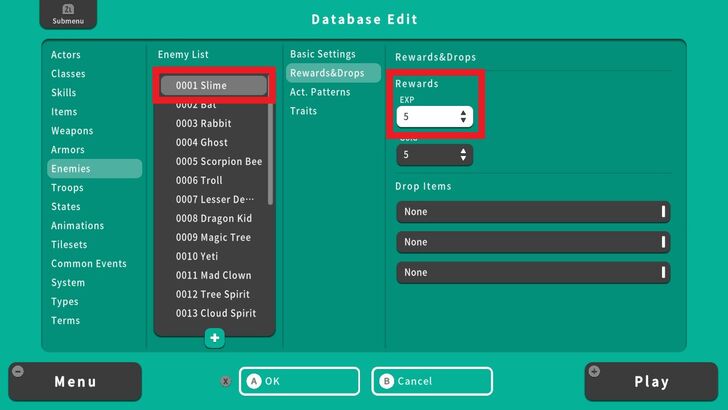Decrease the Gold value with down arrow
728x410 pixels.
tap(463, 159)
